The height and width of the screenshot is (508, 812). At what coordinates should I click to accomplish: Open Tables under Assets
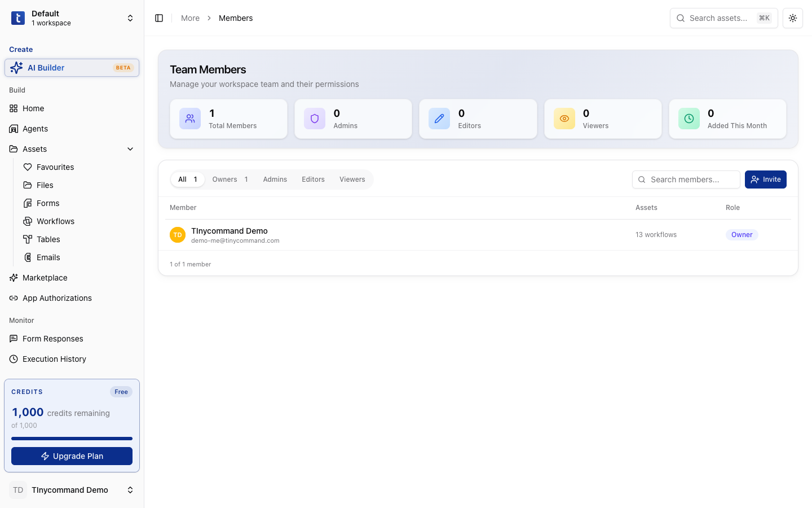pos(79,239)
